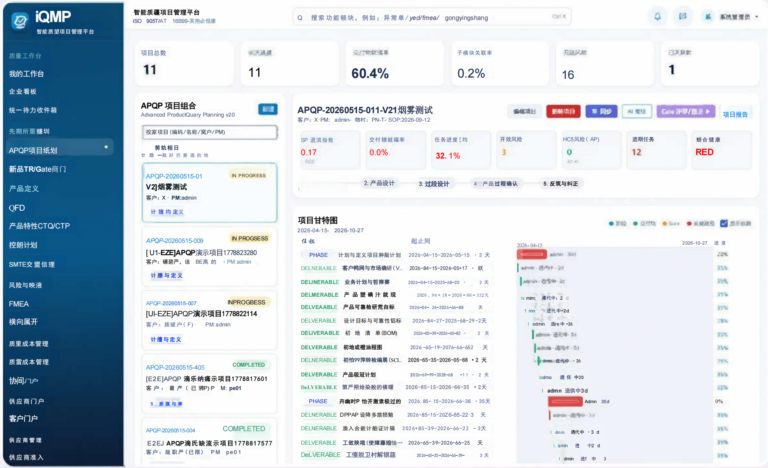Open 统一待办收件箱 in the sidebar
This screenshot has height=468, width=768.
coord(33,110)
